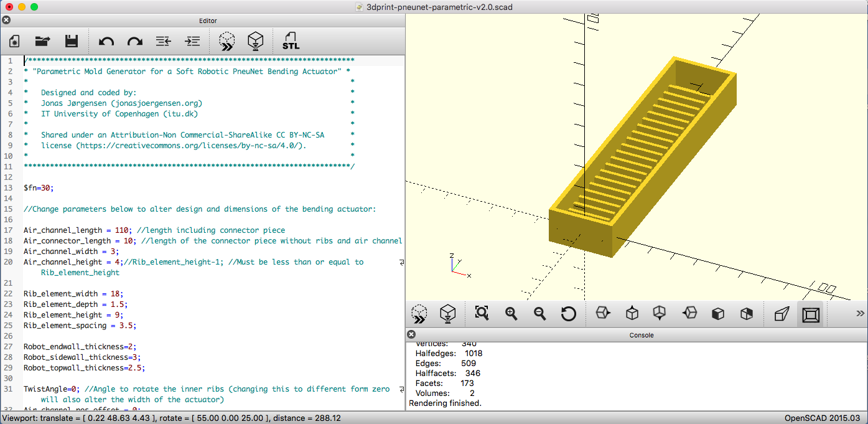Save the file with the floppy disk icon

(x=71, y=42)
